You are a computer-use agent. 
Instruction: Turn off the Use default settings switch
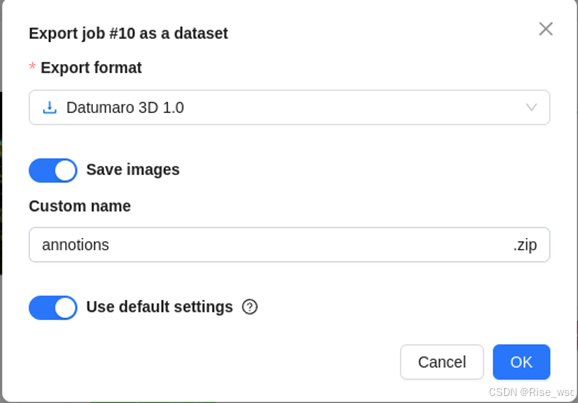pos(53,308)
